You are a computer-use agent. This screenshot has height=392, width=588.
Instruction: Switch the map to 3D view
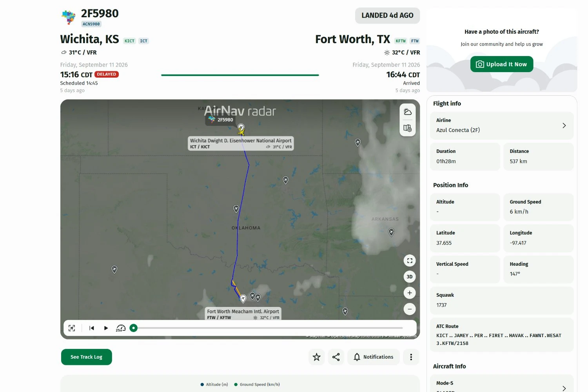pos(410,277)
